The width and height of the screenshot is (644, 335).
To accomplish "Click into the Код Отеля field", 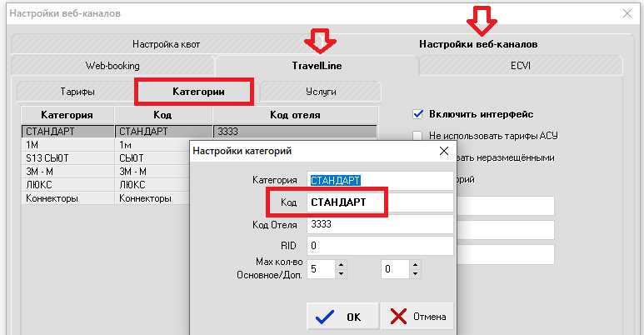I will click(x=380, y=224).
